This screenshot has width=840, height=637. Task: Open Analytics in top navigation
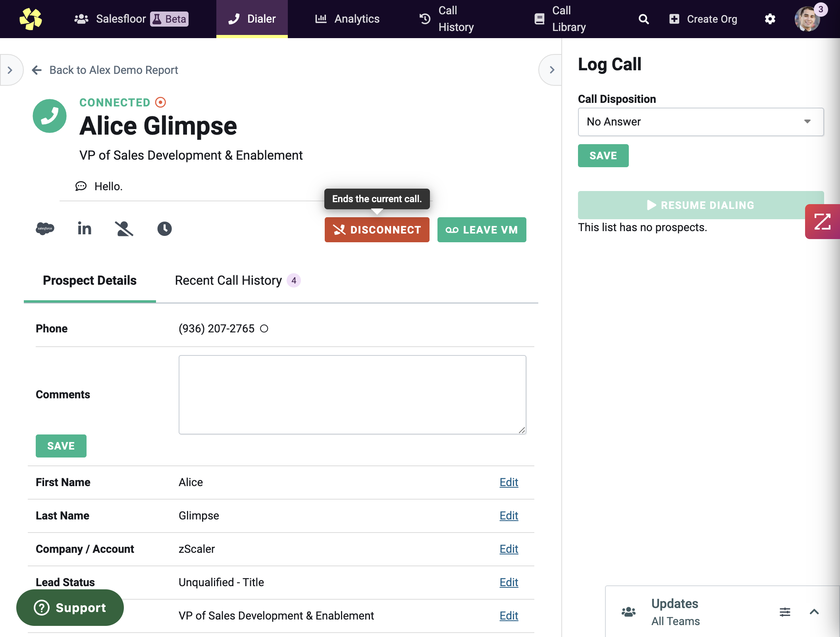pyautogui.click(x=347, y=19)
